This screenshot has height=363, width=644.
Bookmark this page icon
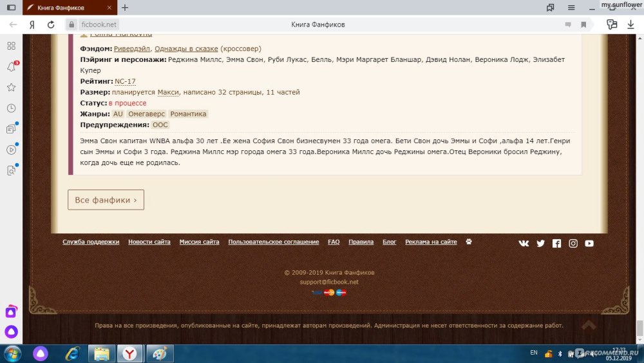tap(583, 25)
